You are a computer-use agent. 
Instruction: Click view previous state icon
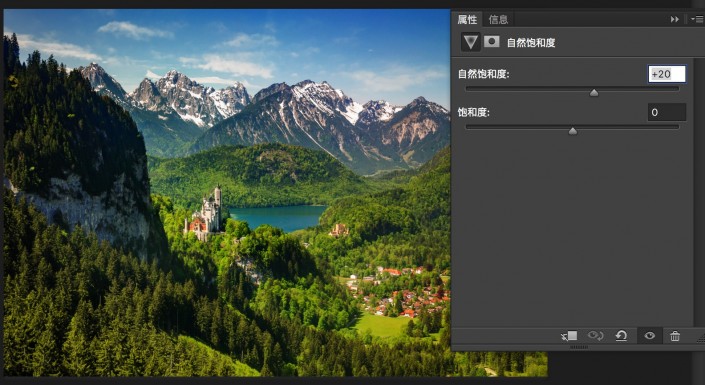point(595,336)
